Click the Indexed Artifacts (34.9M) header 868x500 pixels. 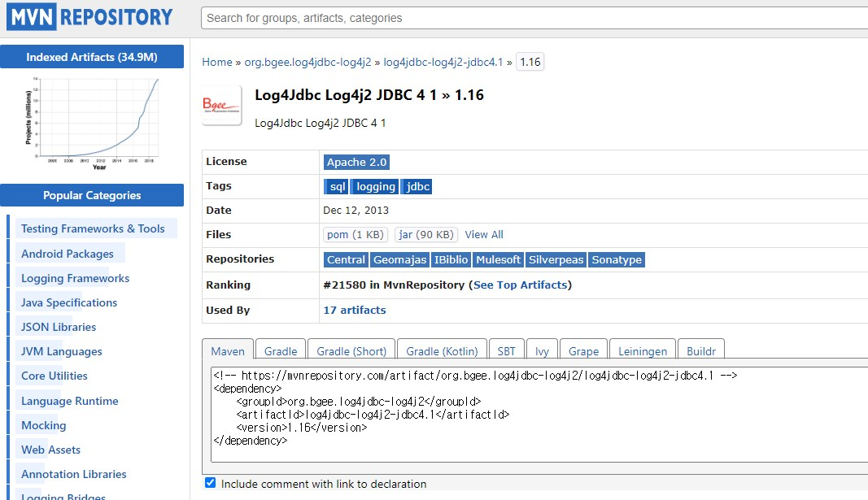(92, 57)
